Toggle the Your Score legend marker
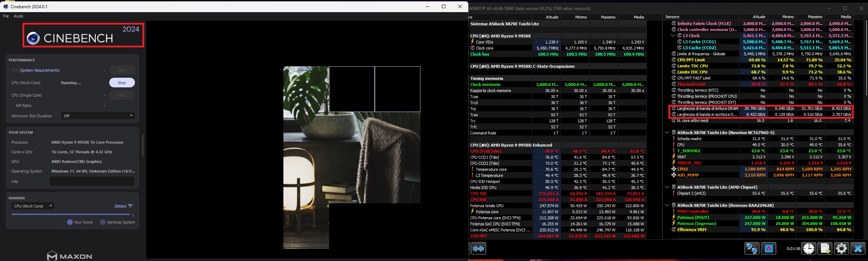 [x=70, y=222]
